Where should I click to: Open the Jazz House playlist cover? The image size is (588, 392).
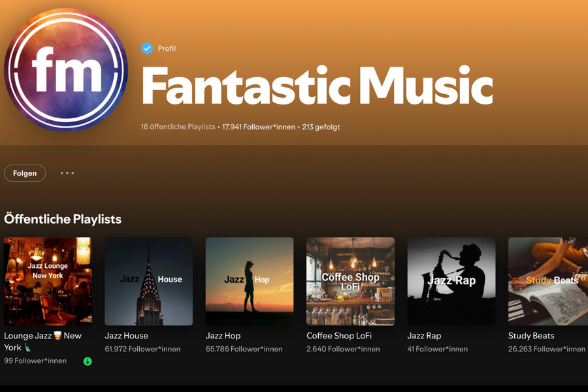(x=148, y=282)
